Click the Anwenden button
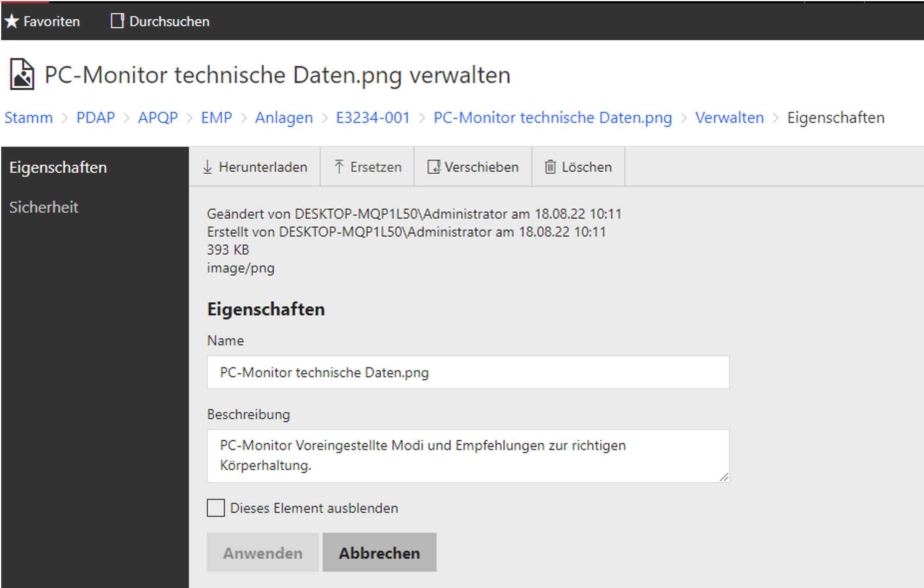924x588 pixels. tap(263, 552)
